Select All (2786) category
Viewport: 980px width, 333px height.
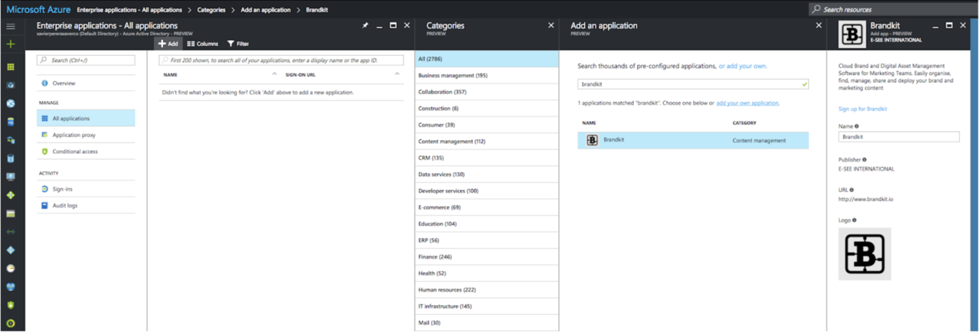tap(487, 59)
